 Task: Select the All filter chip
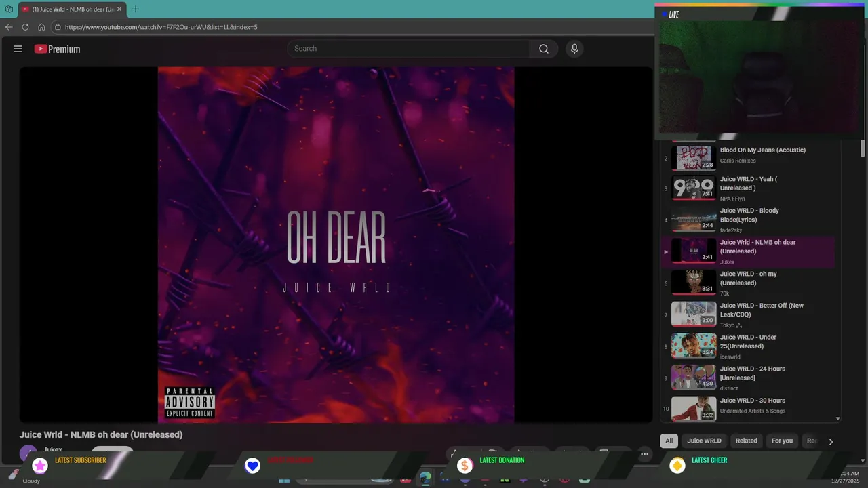[669, 441]
